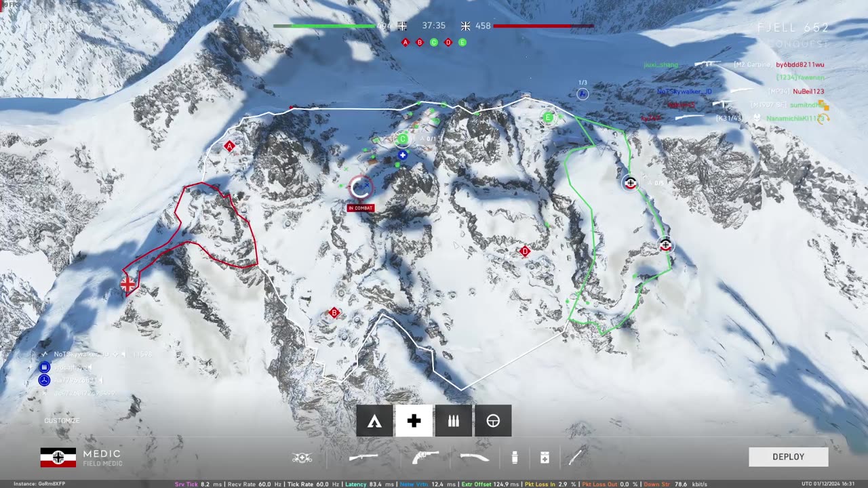Click kill feed entry NuBeil123
This screenshot has height=488, width=868.
808,91
